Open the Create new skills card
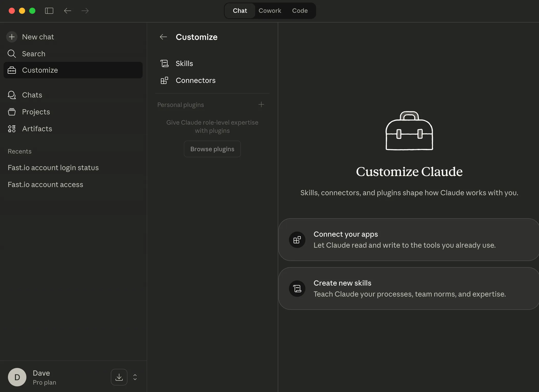 (408, 288)
